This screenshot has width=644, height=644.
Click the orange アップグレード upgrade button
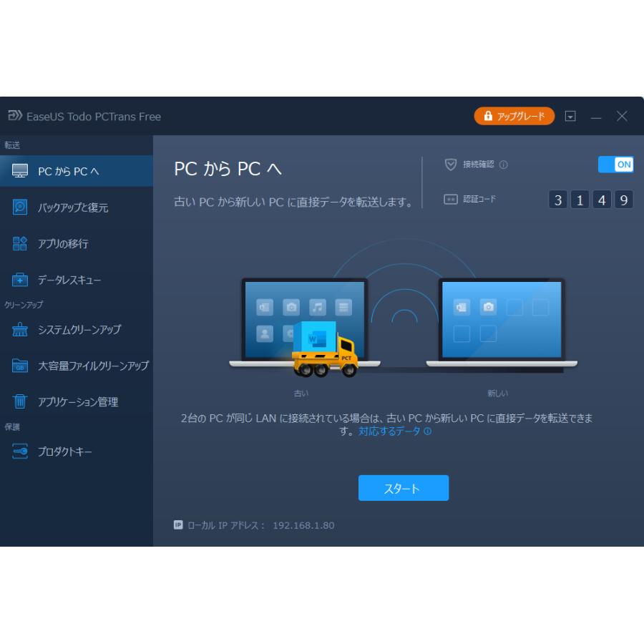(514, 116)
